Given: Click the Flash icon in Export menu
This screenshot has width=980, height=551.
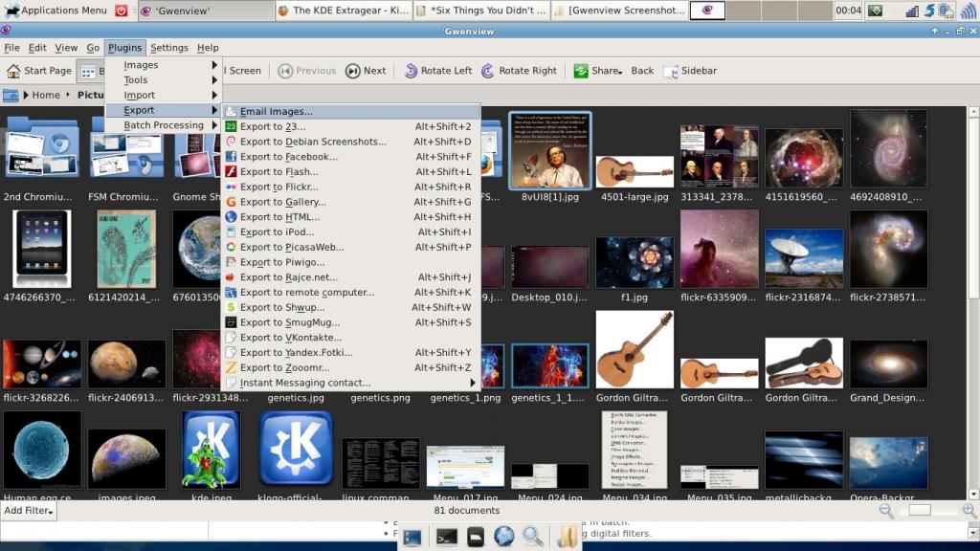Looking at the screenshot, I should [x=231, y=172].
